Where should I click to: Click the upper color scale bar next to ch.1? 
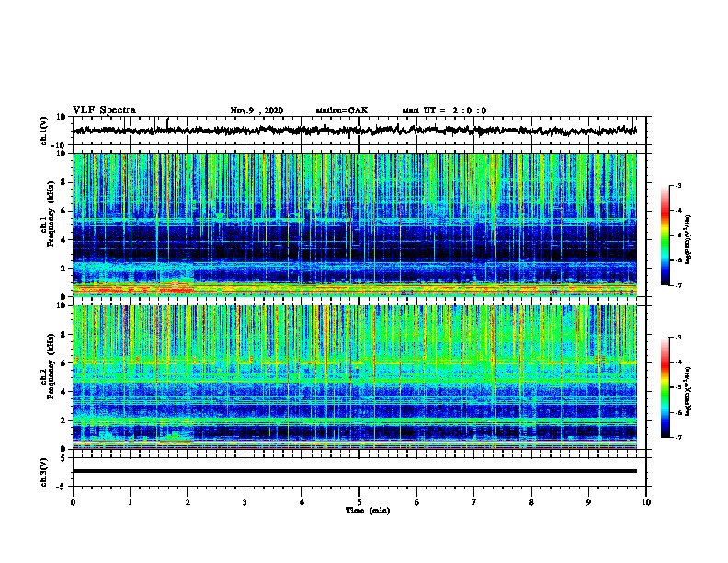[x=665, y=236]
